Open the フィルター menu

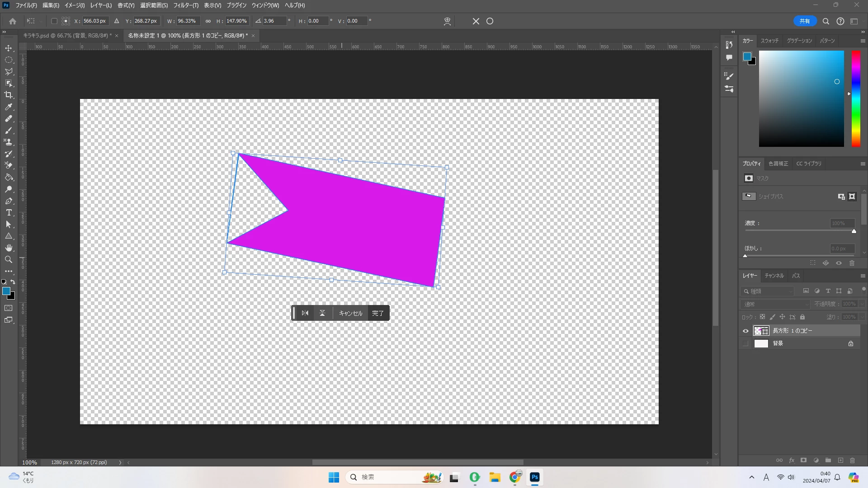185,5
